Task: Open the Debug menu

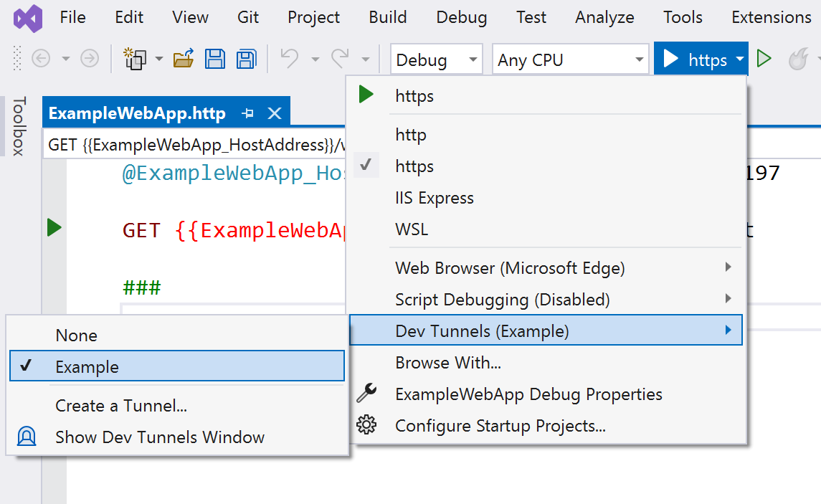Action: coord(461,17)
